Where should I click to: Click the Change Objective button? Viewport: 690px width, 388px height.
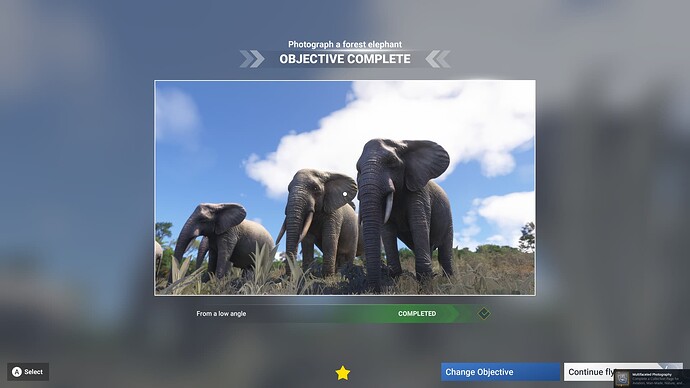pyautogui.click(x=500, y=372)
